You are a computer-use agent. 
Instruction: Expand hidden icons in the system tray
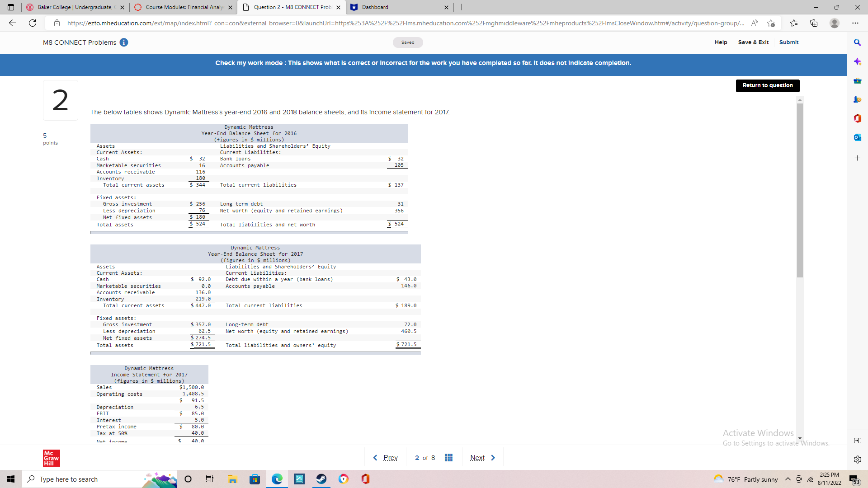788,479
